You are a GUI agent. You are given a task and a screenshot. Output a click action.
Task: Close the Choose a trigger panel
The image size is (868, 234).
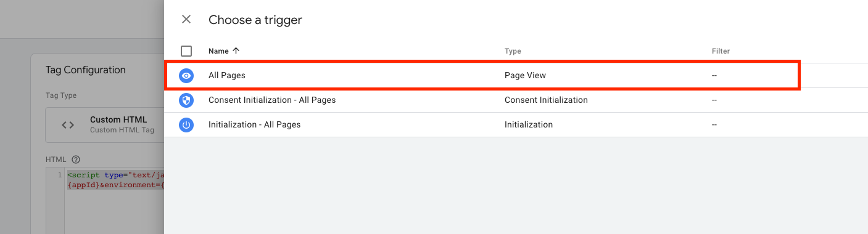(x=186, y=20)
